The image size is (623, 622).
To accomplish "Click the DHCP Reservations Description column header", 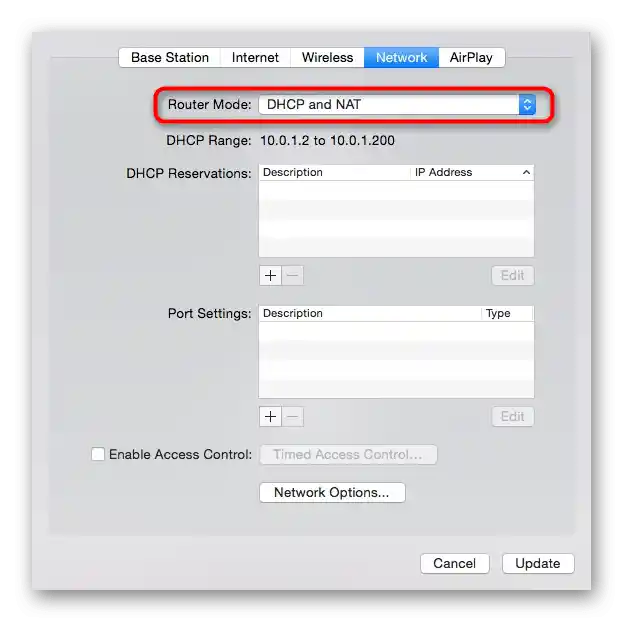I will click(x=335, y=172).
